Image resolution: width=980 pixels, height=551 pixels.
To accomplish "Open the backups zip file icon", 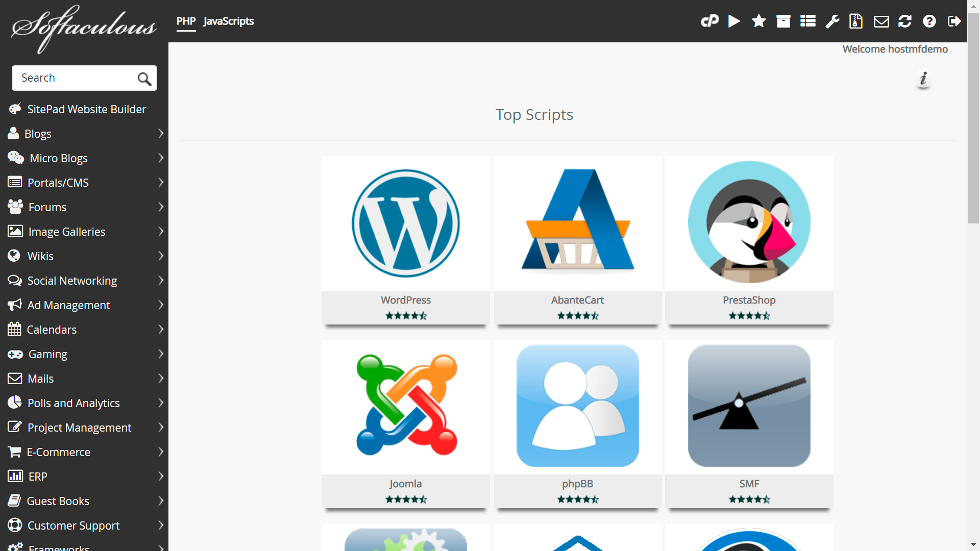I will 856,21.
